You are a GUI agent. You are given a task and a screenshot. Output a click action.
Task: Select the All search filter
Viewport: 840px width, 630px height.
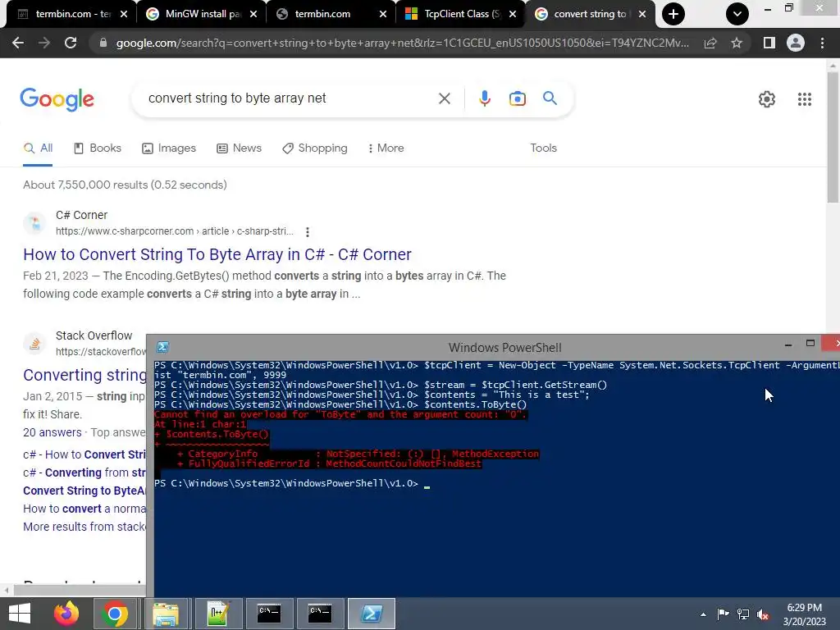tap(38, 148)
